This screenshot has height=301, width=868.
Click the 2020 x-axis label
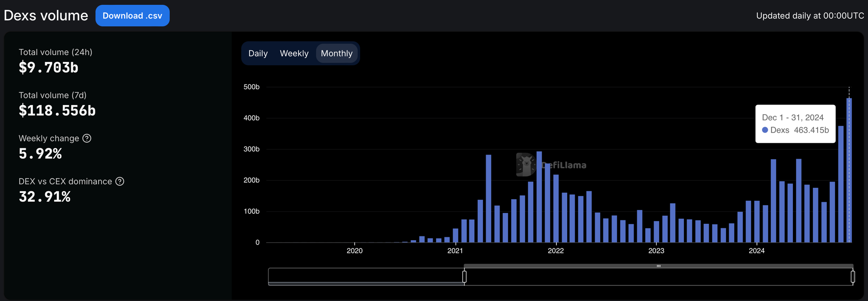tap(355, 251)
